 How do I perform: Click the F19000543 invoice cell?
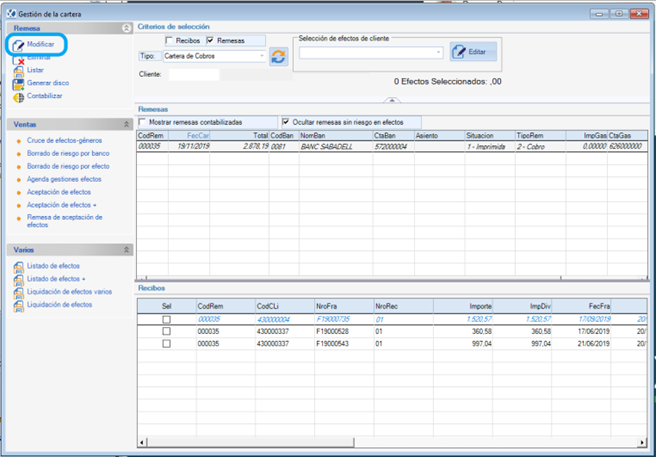pyautogui.click(x=344, y=344)
